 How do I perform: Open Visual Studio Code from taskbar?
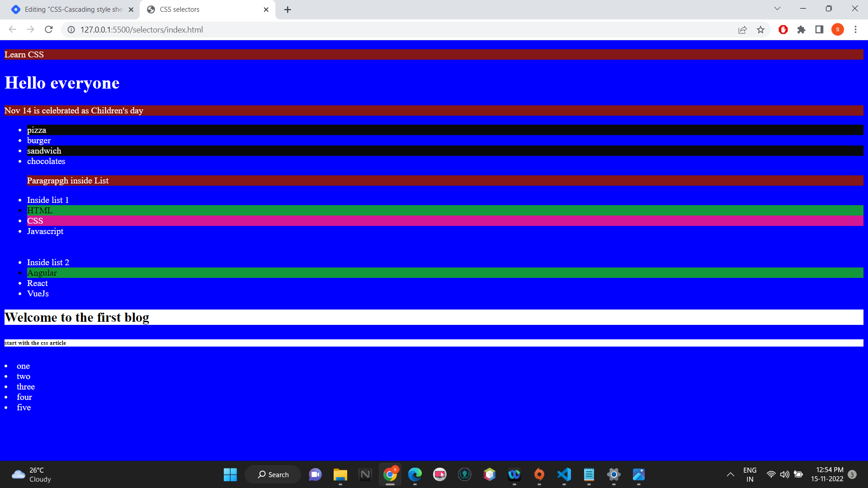pyautogui.click(x=564, y=474)
